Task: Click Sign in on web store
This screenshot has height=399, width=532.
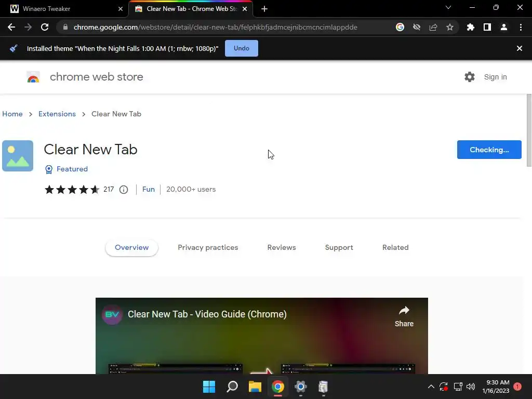Action: coord(495,77)
